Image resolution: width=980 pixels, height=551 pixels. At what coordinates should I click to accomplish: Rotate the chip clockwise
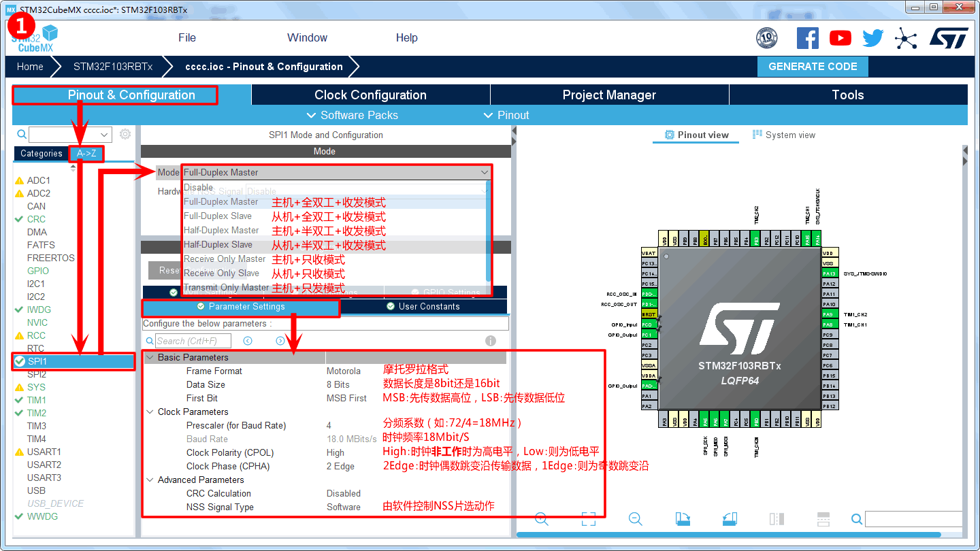pyautogui.click(x=683, y=519)
